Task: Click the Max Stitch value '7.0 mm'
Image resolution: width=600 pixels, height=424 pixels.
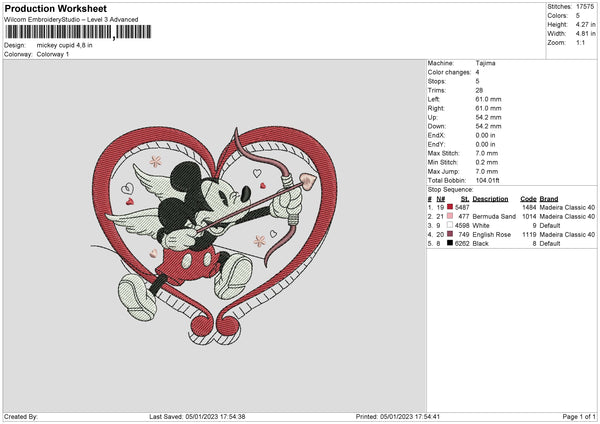Action: pos(487,153)
